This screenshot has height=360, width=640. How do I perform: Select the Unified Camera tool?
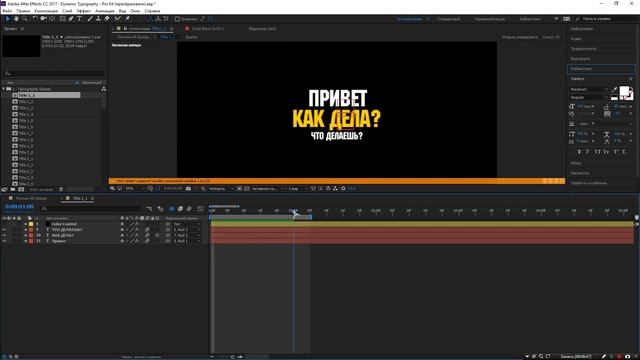pos(43,19)
